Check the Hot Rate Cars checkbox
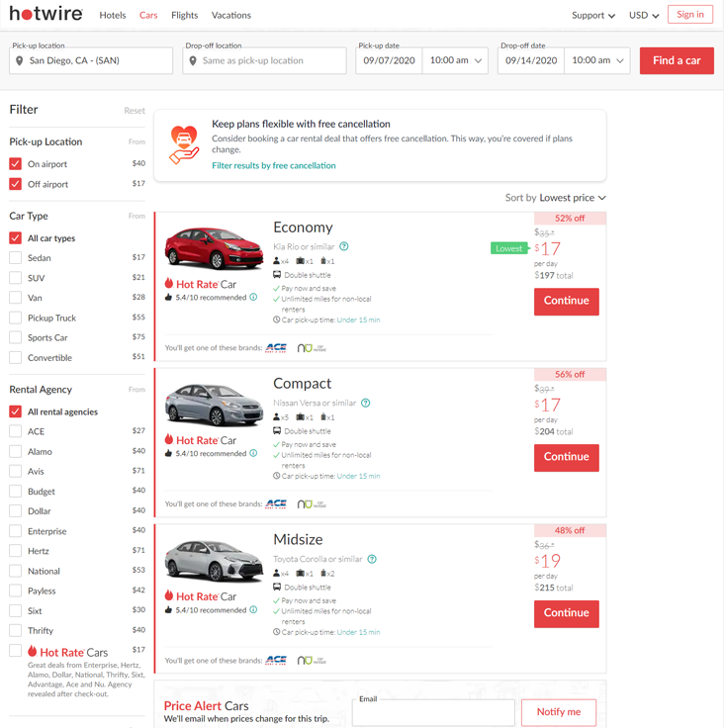This screenshot has width=724, height=728. pyautogui.click(x=15, y=651)
